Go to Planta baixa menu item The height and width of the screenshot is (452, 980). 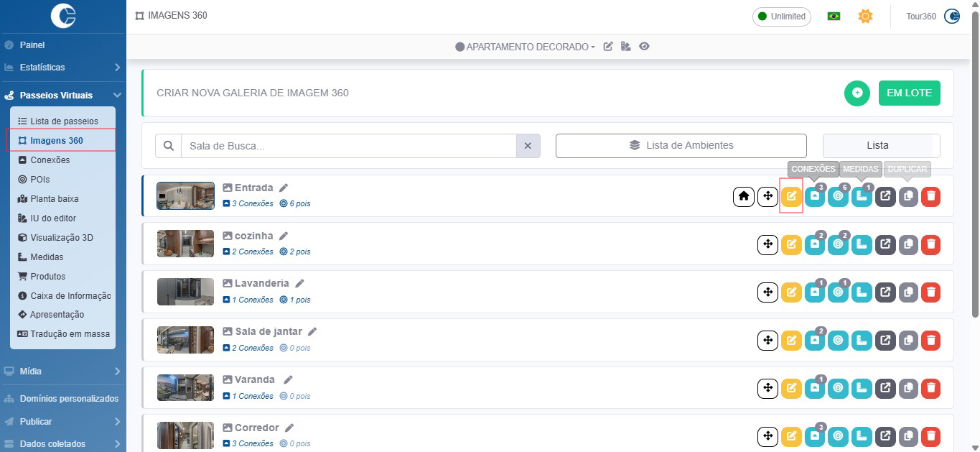pos(54,199)
